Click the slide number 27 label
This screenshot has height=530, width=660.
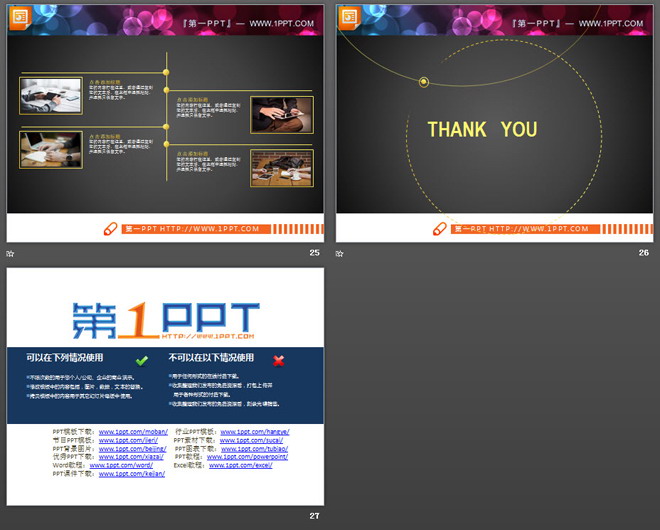[314, 516]
